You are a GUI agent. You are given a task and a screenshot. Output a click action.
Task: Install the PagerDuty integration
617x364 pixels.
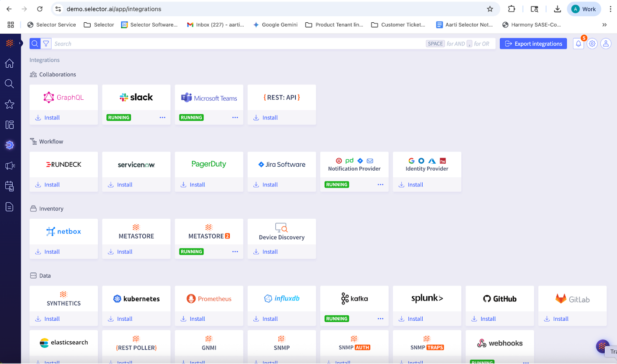pos(193,185)
